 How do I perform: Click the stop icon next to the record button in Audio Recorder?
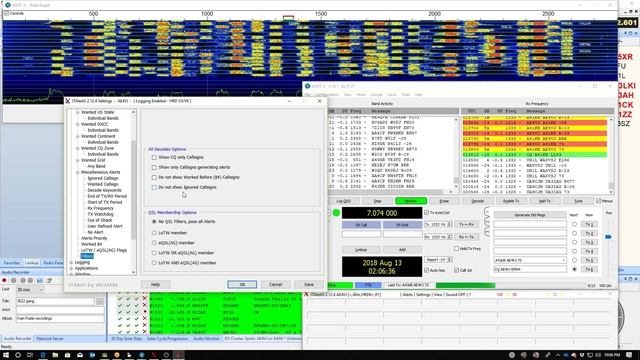tap(13, 280)
